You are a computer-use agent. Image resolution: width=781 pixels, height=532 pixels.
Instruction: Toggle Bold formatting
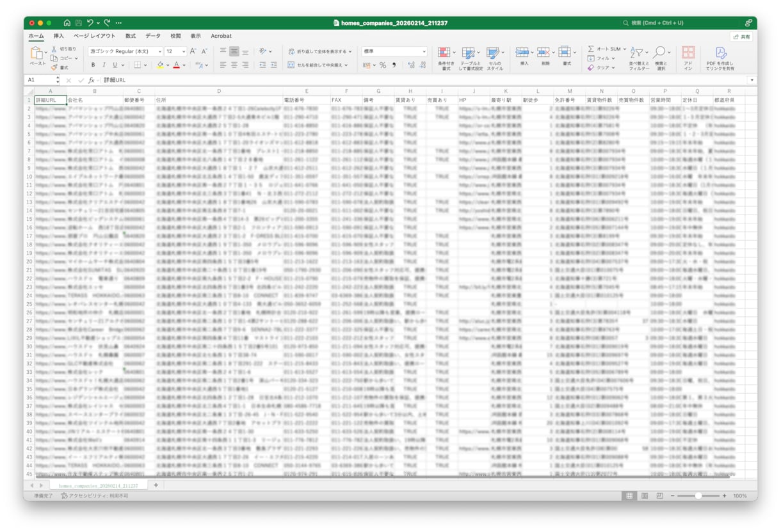tap(93, 65)
